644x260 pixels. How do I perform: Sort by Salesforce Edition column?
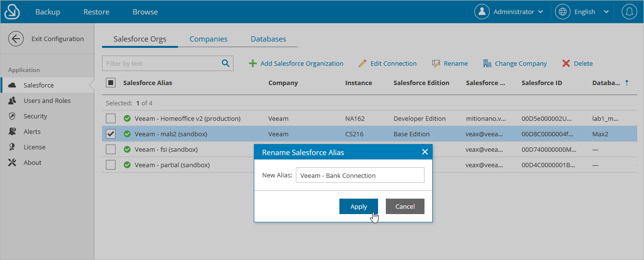click(x=421, y=83)
